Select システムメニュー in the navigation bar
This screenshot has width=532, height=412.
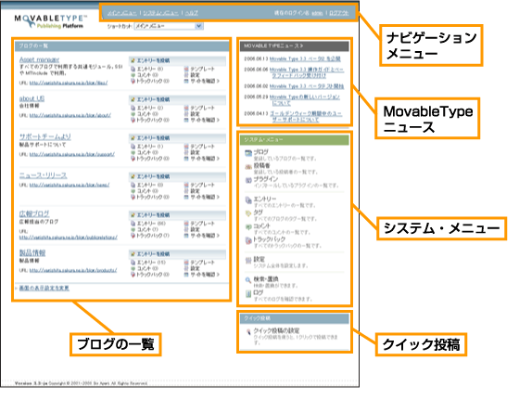[x=160, y=13]
